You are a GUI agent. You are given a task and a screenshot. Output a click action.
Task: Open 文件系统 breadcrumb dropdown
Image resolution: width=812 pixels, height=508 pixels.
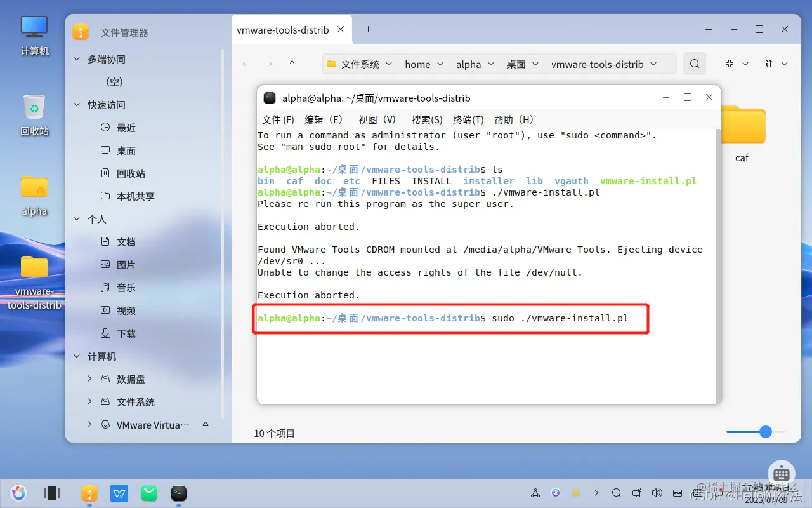[389, 63]
